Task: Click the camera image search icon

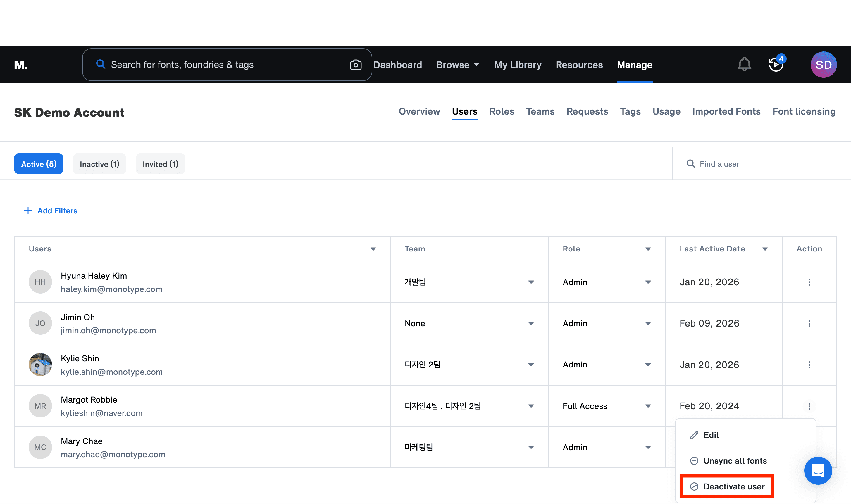Action: click(x=355, y=65)
